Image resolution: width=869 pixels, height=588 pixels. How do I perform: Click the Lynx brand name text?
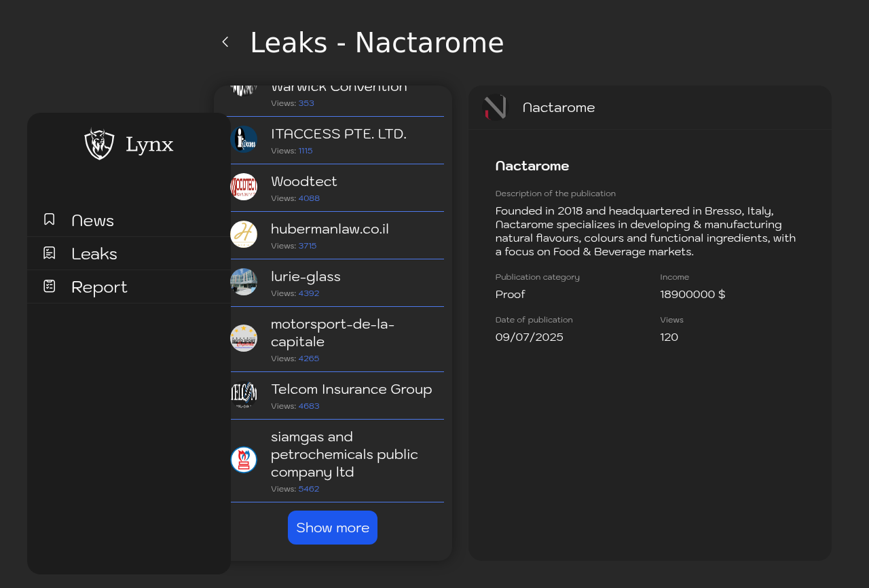coord(149,145)
